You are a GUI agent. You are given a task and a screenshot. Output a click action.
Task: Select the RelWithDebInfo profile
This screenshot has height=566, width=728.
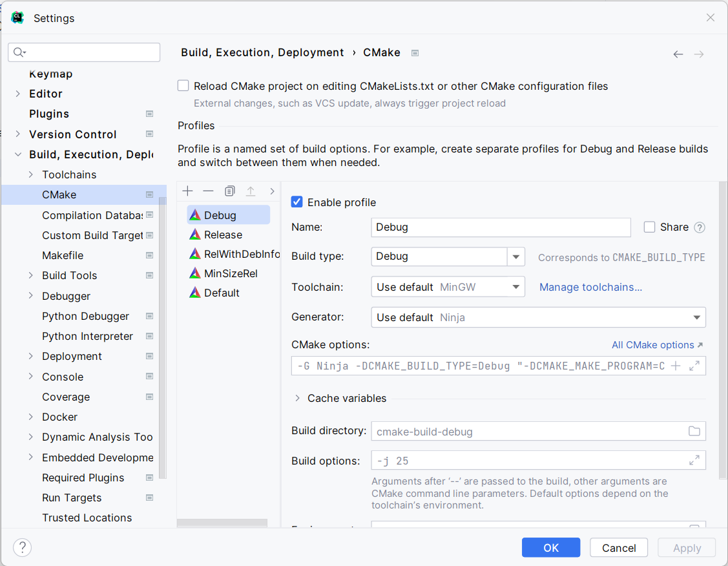click(x=234, y=254)
